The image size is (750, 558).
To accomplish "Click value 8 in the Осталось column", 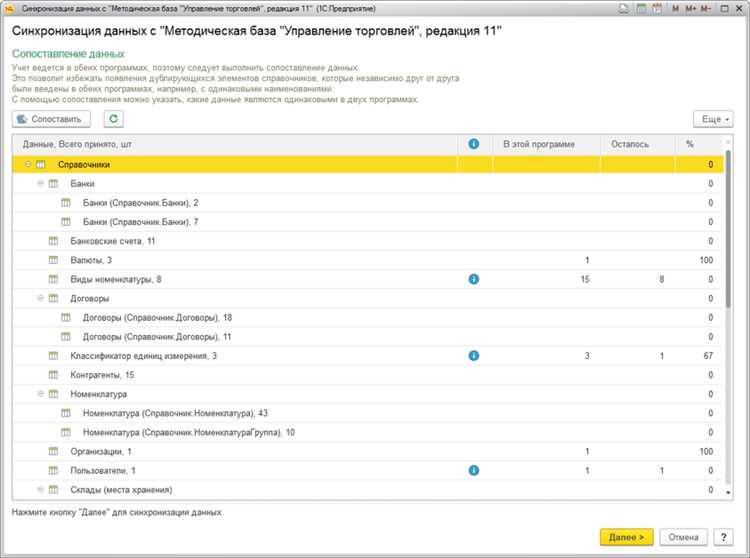I will pos(662,279).
